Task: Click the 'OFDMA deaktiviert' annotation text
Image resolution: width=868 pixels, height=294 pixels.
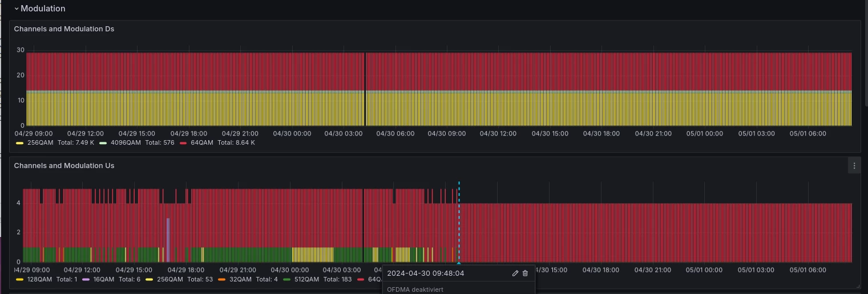Action: [415, 289]
